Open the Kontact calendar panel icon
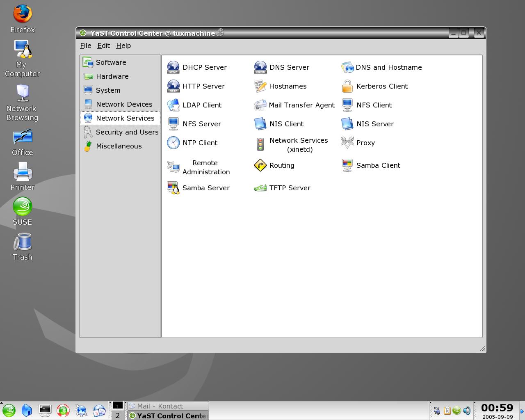This screenshot has width=525, height=420. (99, 410)
